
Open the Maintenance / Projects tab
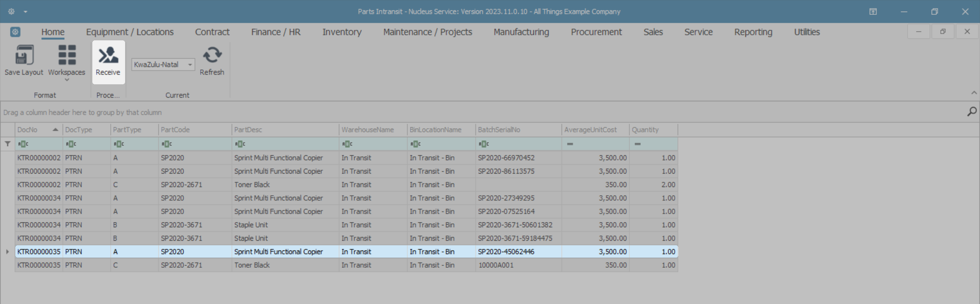tap(428, 32)
